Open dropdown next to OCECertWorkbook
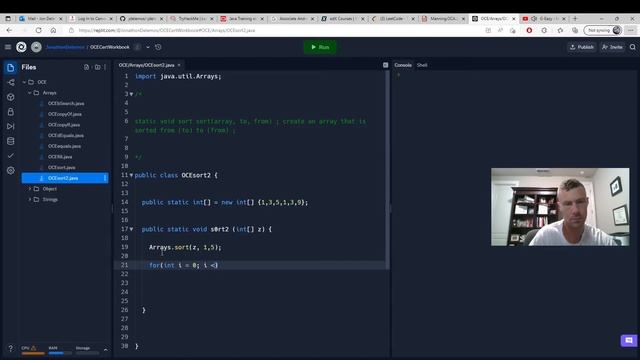This screenshot has width=640, height=360. (148, 47)
